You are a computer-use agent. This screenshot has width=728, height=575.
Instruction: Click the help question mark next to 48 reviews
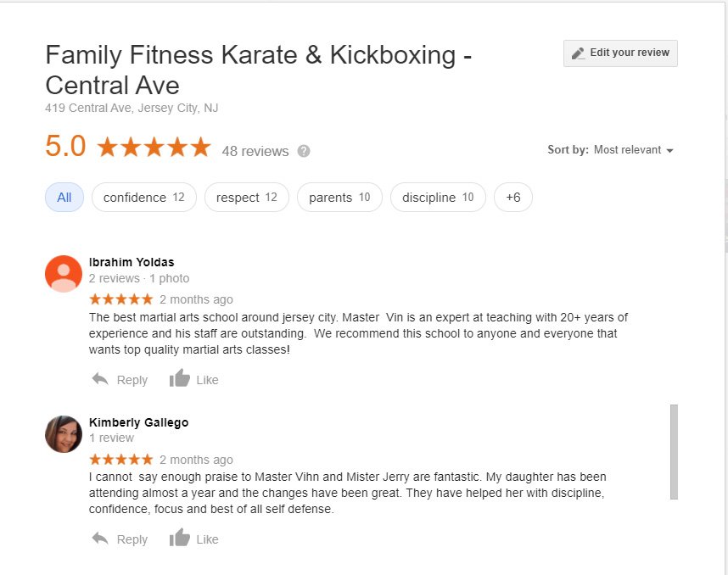[x=304, y=151]
